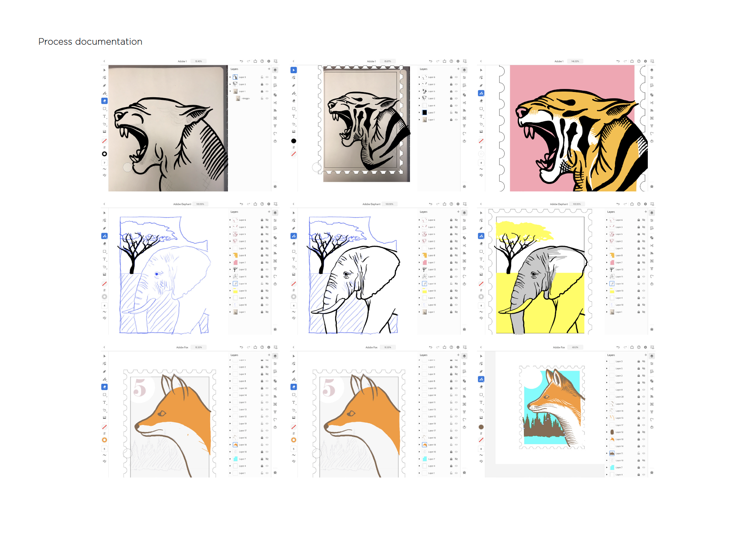Screen dimensions: 756x534
Task: Open the Properties panel icon in the pink tiger screenshot
Action: click(652, 78)
